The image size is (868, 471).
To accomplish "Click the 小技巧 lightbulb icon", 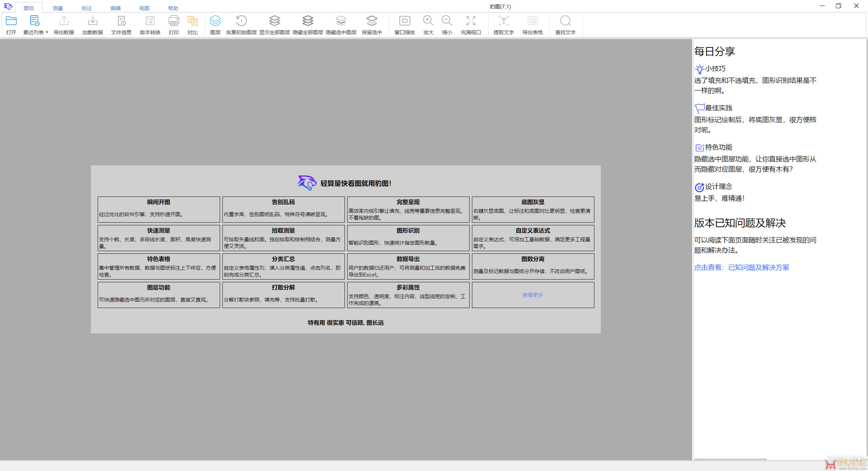I will pos(699,69).
